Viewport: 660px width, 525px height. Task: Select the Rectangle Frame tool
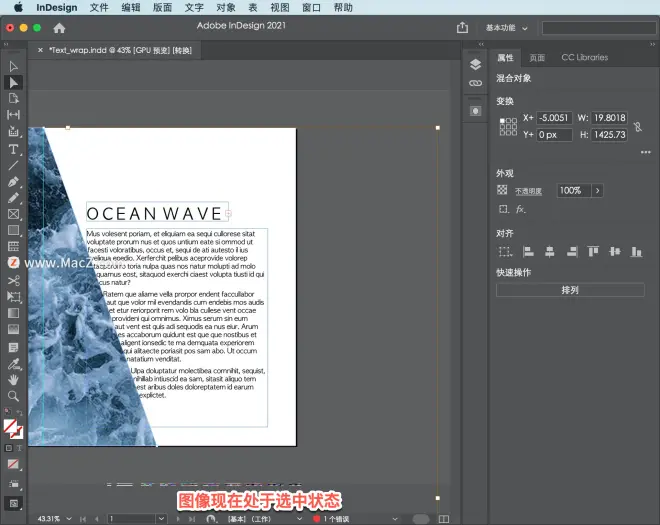[x=13, y=214]
